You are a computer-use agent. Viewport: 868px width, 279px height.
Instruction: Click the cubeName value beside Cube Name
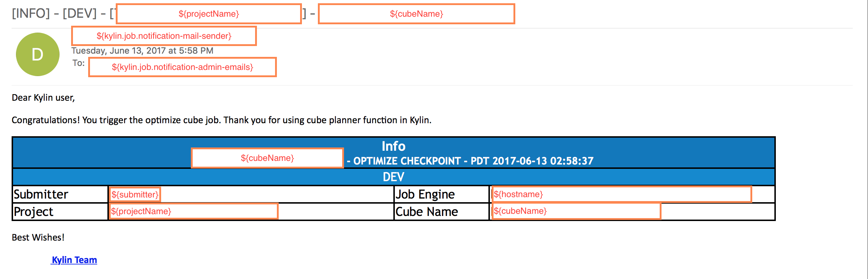(520, 211)
